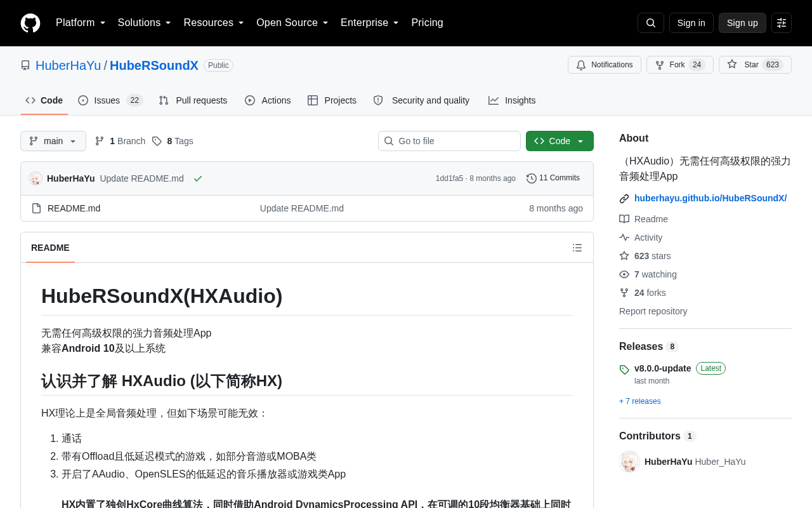This screenshot has height=508, width=812.
Task: View the 7 watching link
Action: coord(648,274)
